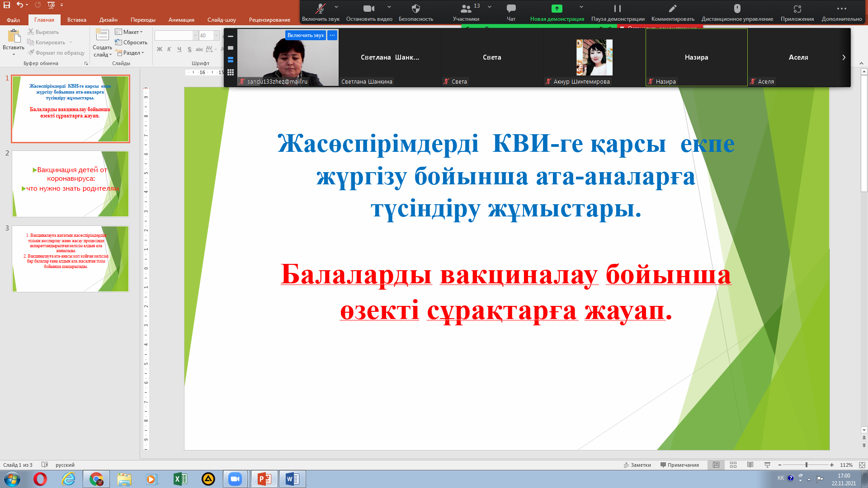868x488 pixels.
Task: Open Zoom Security shield icon
Action: tap(415, 9)
